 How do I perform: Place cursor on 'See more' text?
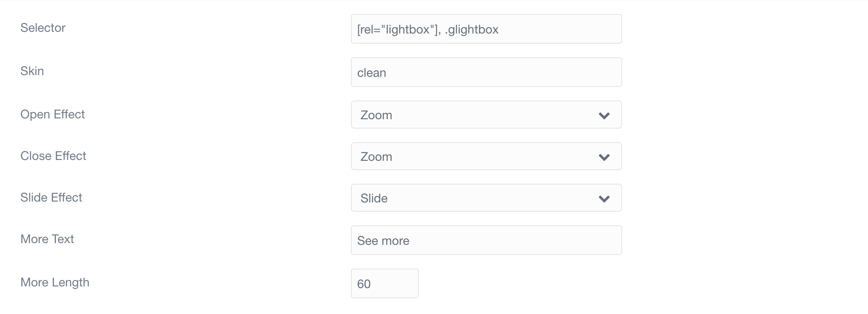point(383,241)
